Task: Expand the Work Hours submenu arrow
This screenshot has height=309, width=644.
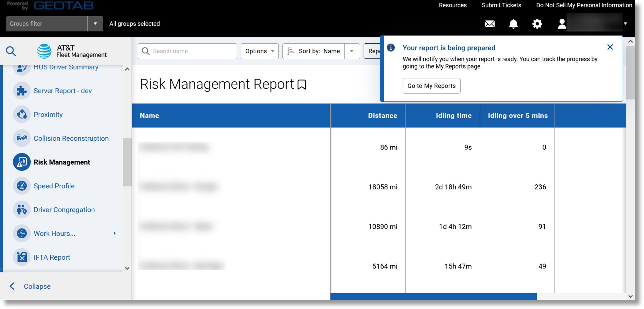Action: pyautogui.click(x=114, y=233)
